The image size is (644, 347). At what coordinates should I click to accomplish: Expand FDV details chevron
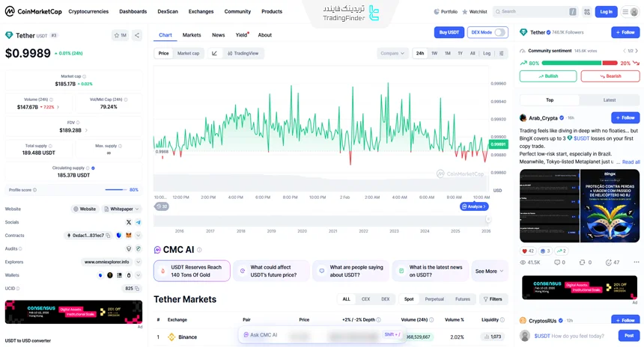(86, 130)
